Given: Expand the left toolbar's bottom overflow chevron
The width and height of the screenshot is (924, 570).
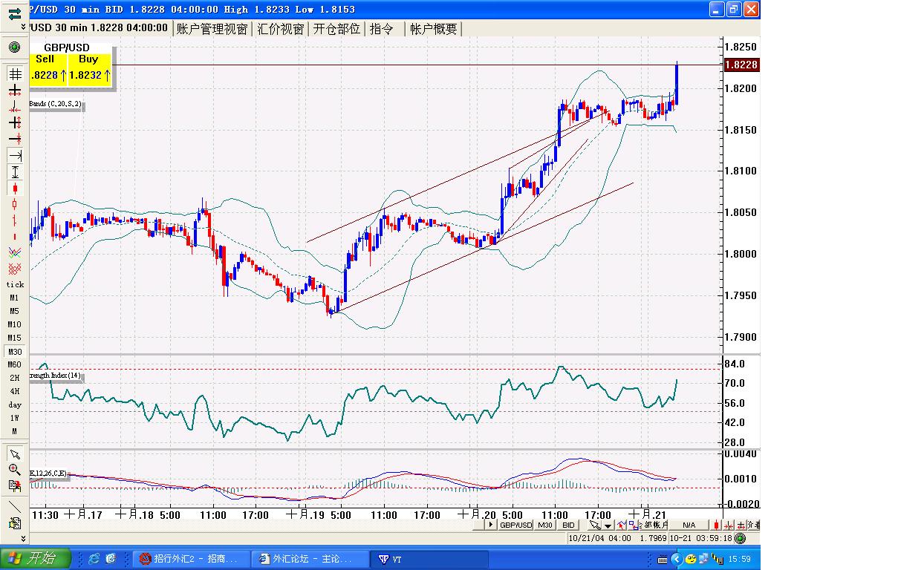Looking at the screenshot, I should tap(22, 538).
